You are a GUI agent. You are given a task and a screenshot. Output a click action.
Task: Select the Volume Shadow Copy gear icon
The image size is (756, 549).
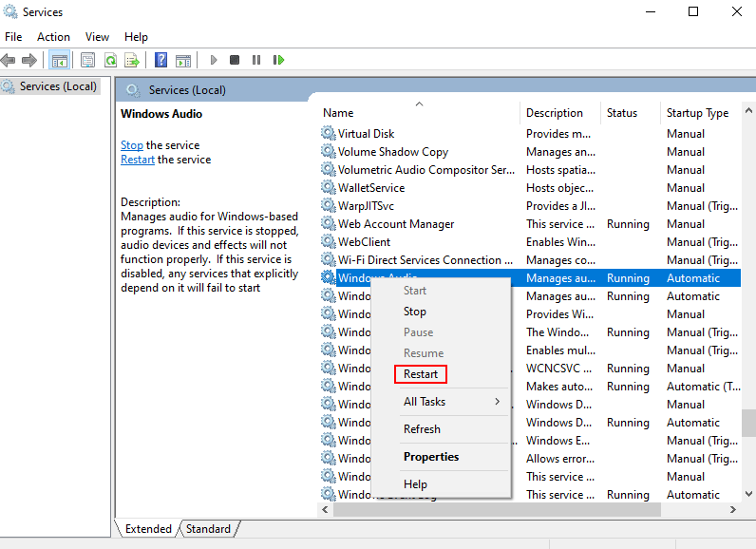[329, 151]
